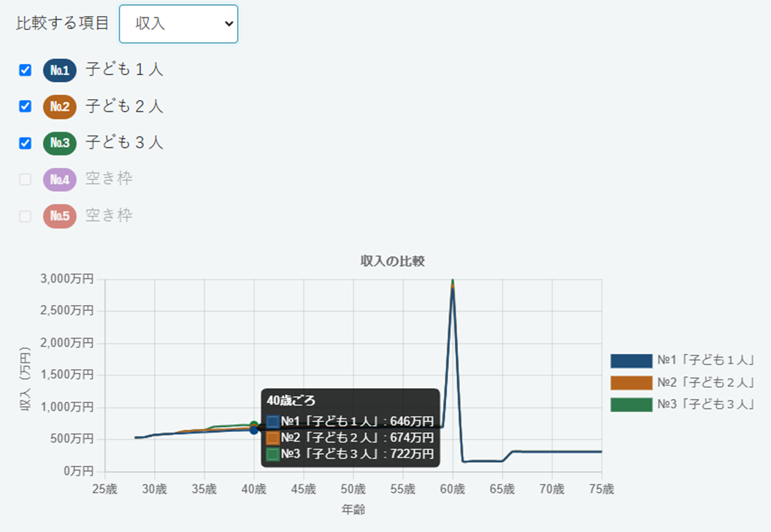Screen dimensions: 771x532
Task: Click the 65歳 x-axis label
Action: (x=502, y=489)
